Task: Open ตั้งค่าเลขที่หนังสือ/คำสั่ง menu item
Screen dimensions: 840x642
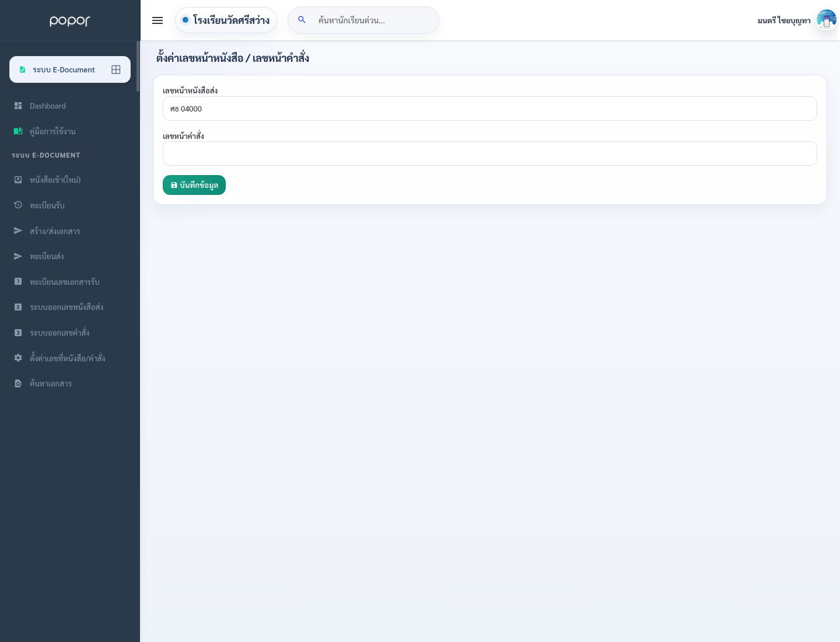Action: tap(70, 358)
